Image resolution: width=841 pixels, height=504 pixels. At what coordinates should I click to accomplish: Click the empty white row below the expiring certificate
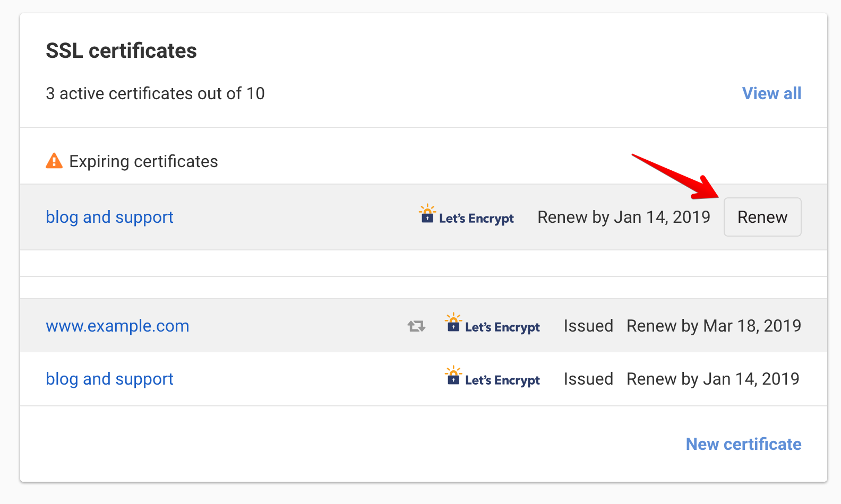tap(423, 263)
